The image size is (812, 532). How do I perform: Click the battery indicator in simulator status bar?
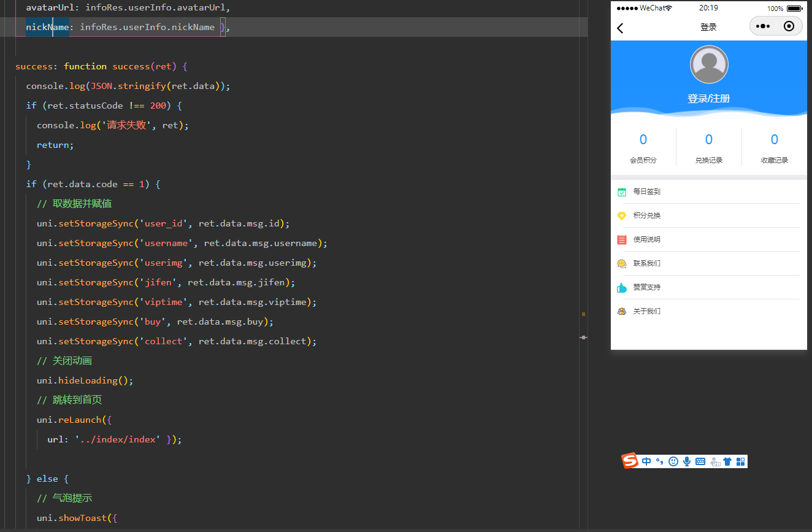click(x=794, y=9)
